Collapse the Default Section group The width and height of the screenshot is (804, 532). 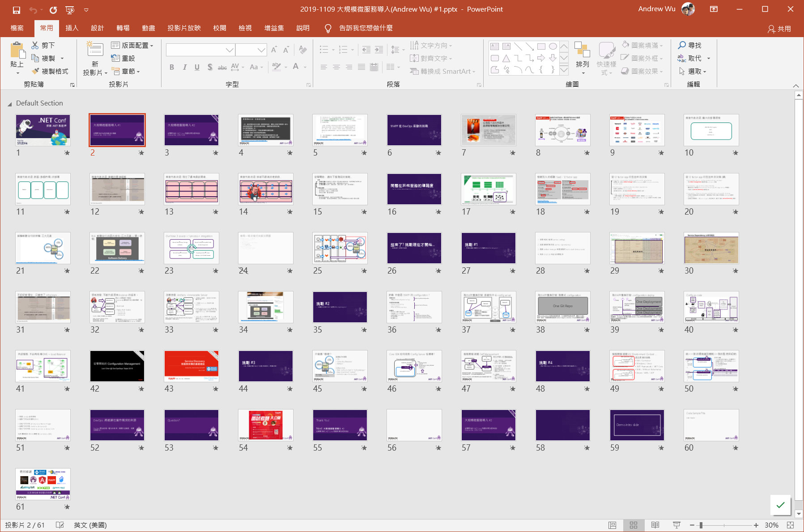[9, 104]
